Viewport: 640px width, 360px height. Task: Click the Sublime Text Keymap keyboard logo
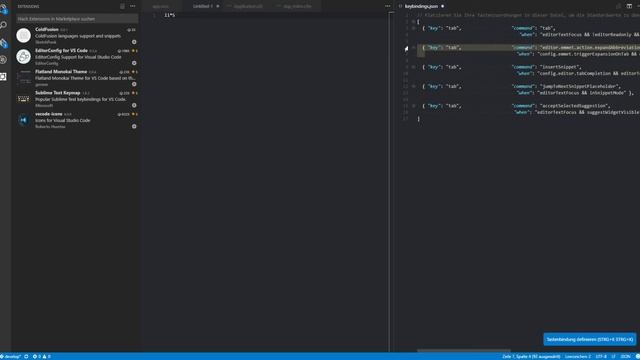coord(24,99)
